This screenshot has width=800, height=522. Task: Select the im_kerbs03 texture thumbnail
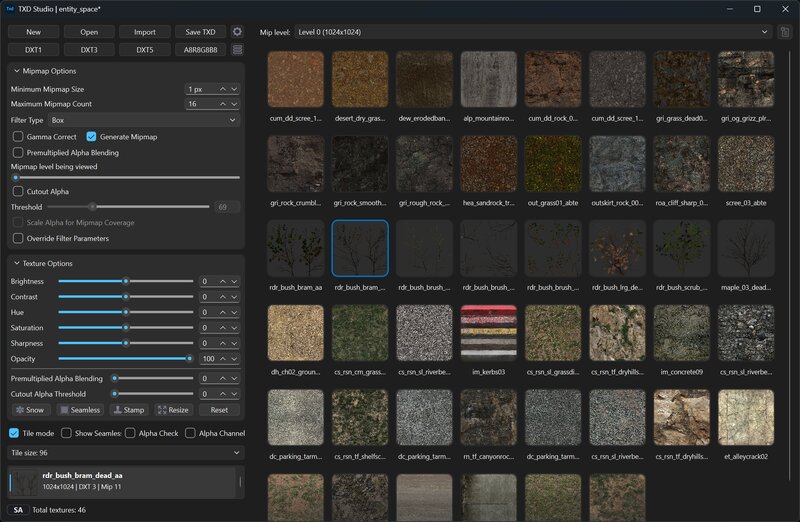point(488,333)
